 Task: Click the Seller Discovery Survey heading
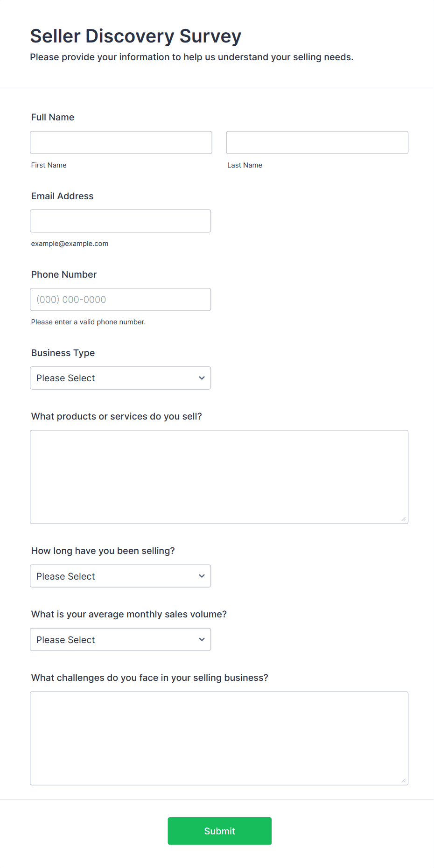click(x=136, y=36)
